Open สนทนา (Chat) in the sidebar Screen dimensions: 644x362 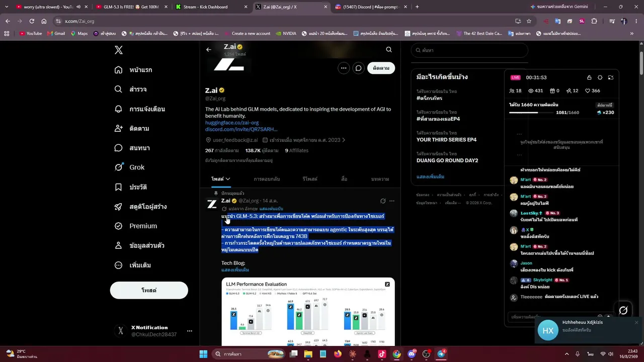click(132, 148)
